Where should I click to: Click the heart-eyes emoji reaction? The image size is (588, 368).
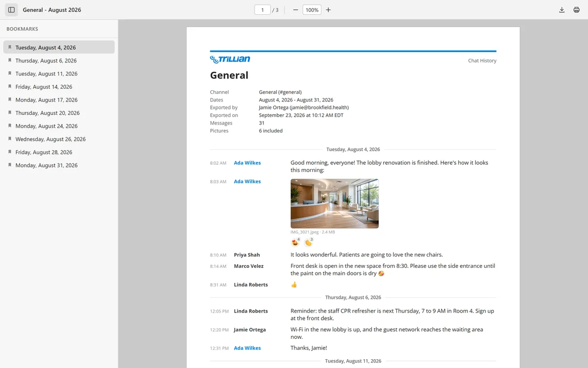[295, 242]
